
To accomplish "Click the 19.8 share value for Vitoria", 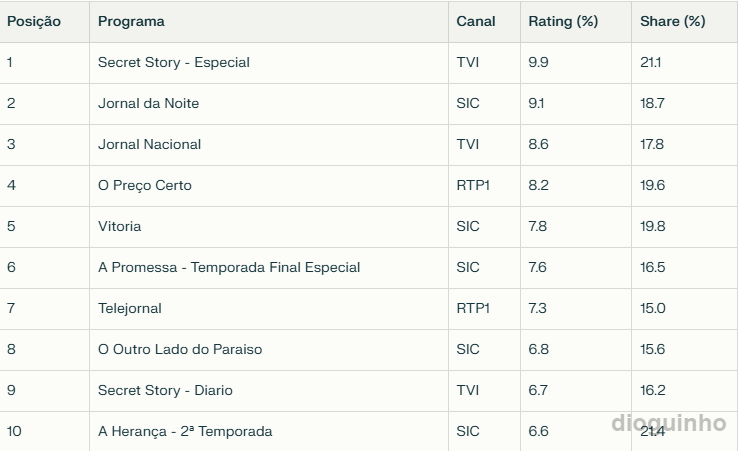I will pyautogui.click(x=653, y=226).
